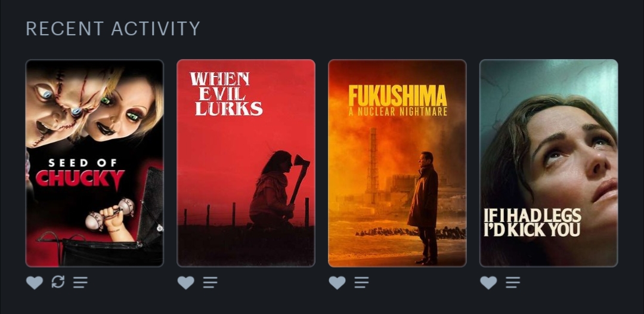644x314 pixels.
Task: Open the Recent Activity section heading
Action: pyautogui.click(x=113, y=29)
